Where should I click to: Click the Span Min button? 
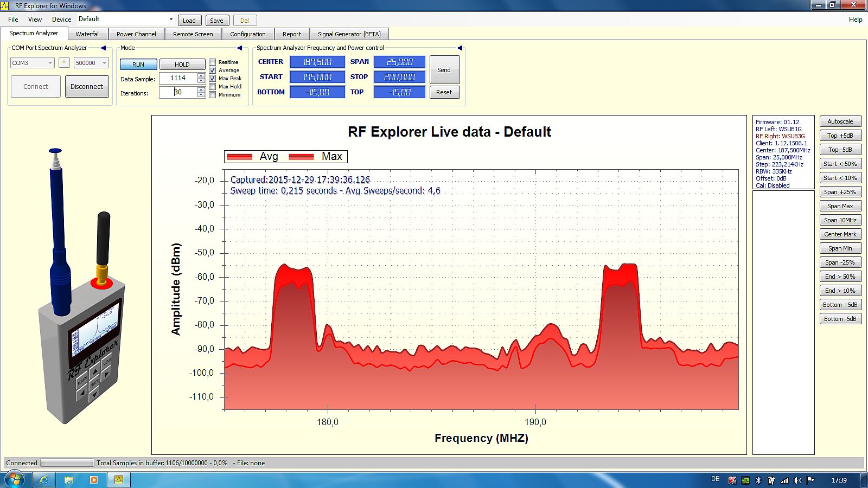[840, 248]
